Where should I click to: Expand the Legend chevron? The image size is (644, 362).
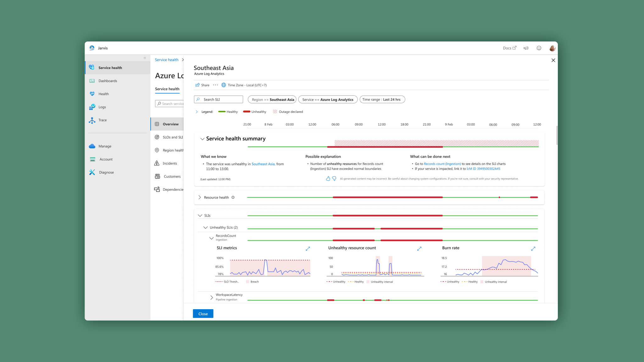(x=197, y=112)
